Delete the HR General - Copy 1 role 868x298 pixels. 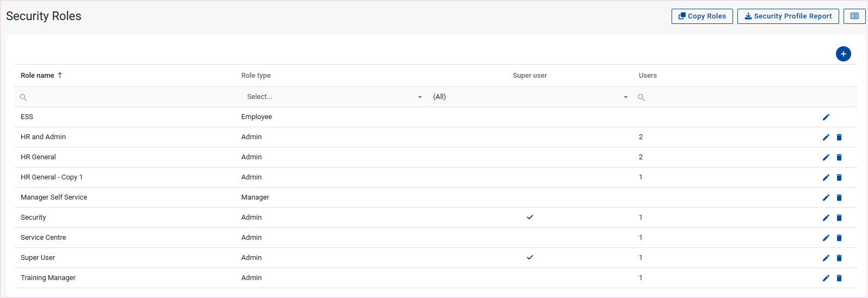[839, 177]
